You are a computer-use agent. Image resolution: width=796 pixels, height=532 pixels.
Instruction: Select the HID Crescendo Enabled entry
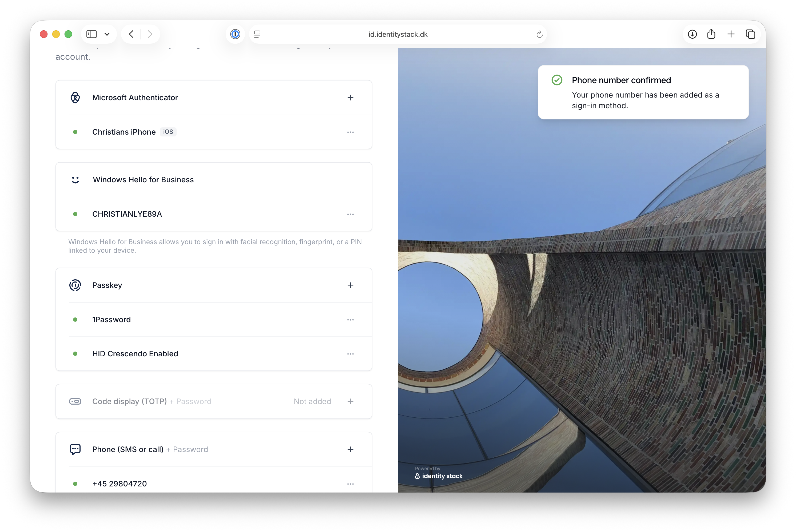(x=135, y=354)
